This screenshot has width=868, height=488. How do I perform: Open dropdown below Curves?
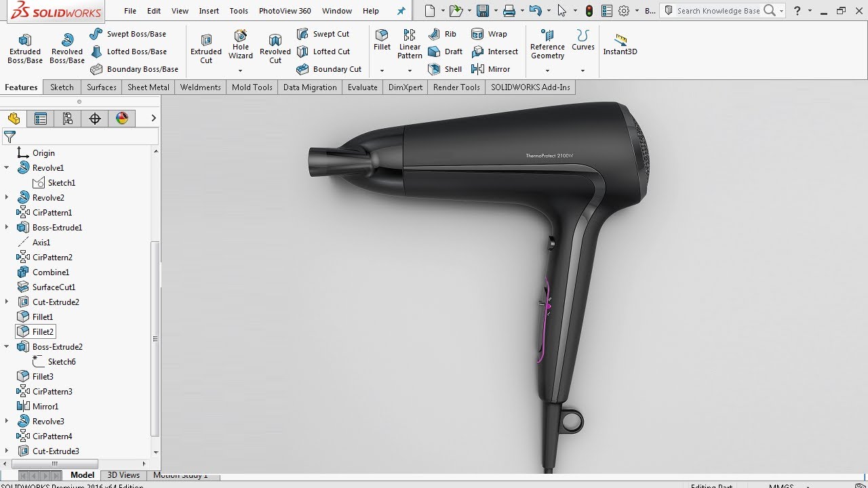click(583, 70)
